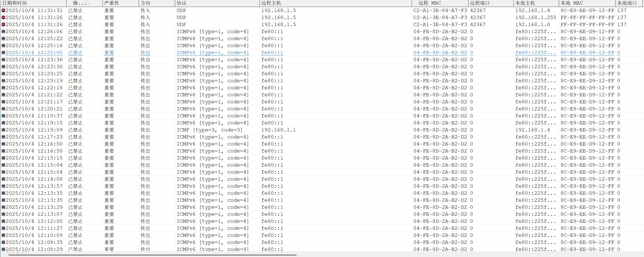Select row with remote host 192.168.1.1

[x=278, y=130]
